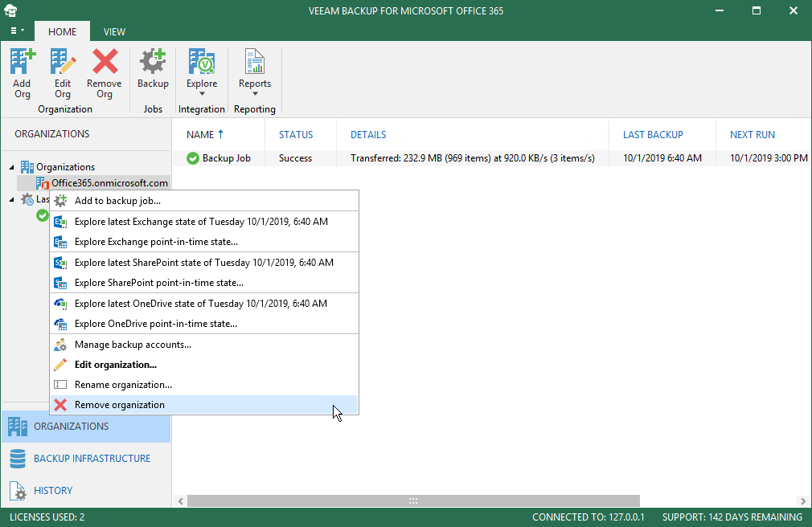Click the Explore integration icon
This screenshot has height=527, width=812.
point(202,62)
